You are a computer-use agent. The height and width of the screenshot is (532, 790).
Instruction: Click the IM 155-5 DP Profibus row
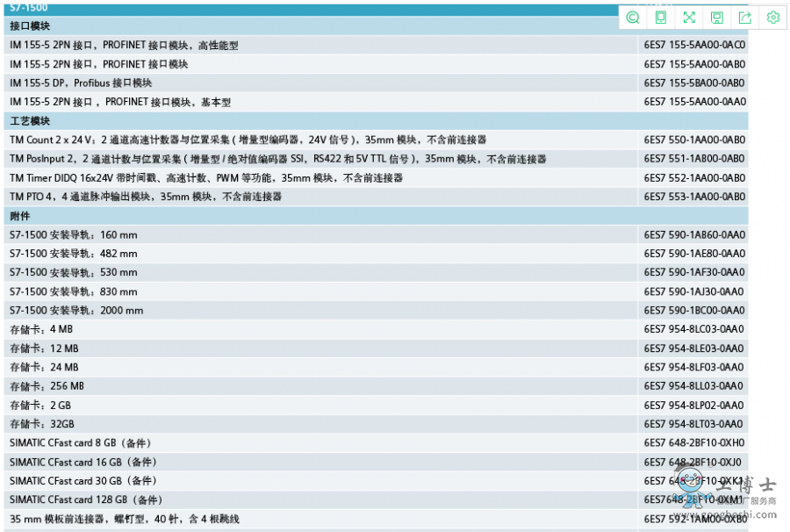click(x=81, y=83)
